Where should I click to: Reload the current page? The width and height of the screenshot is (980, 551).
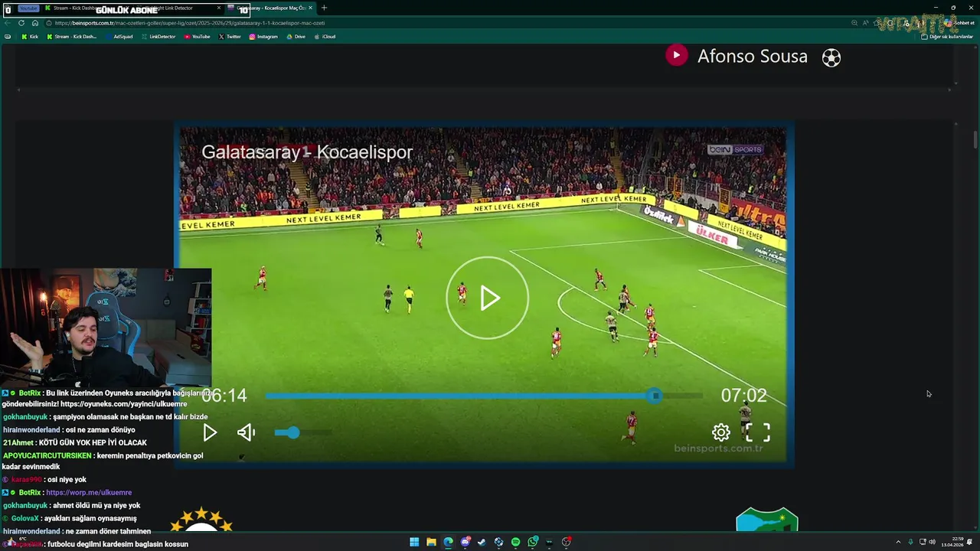(x=21, y=23)
